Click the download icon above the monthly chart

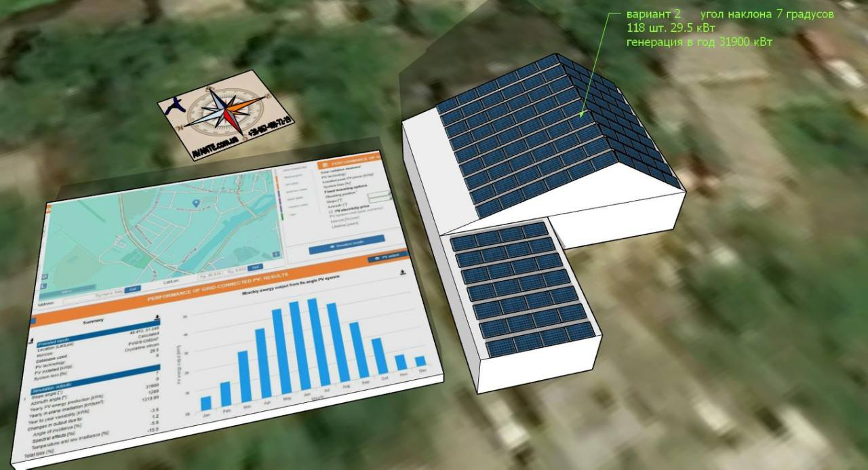click(403, 273)
